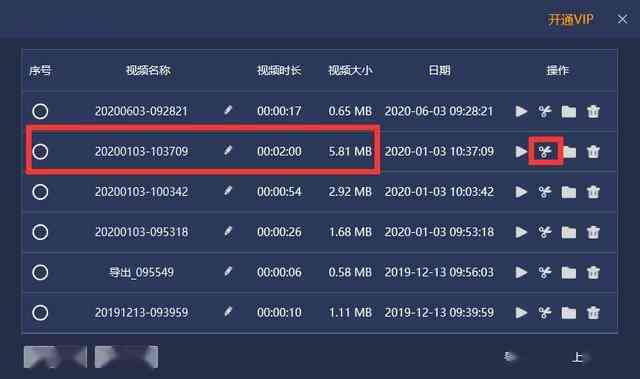Image resolution: width=640 pixels, height=379 pixels.
Task: Close the video list dialog
Action: 622,19
